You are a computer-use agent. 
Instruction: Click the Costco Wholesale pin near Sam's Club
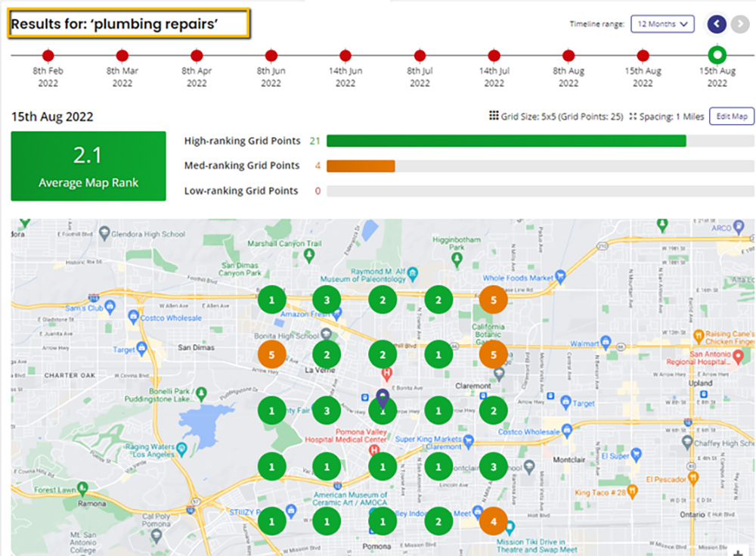pyautogui.click(x=133, y=318)
